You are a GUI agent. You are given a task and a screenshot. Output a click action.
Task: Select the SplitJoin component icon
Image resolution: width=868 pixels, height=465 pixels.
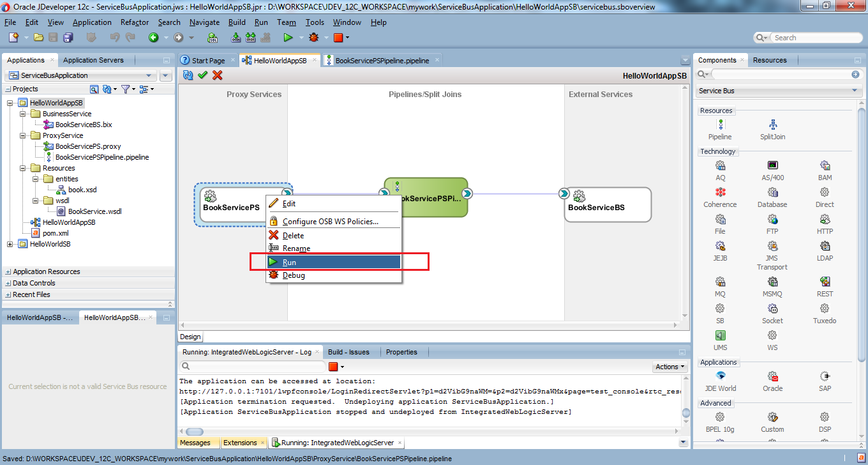773,125
